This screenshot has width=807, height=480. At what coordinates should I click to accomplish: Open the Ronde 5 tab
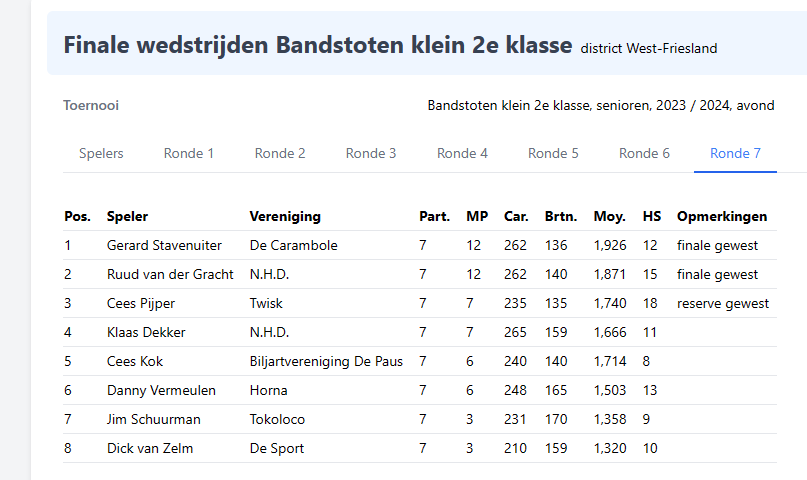(553, 153)
